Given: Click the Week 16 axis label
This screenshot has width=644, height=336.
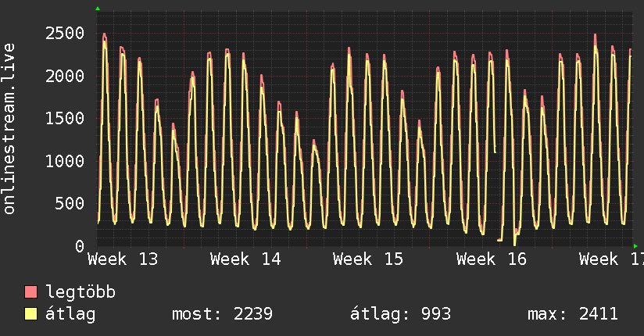Looking at the screenshot, I should pos(492,259).
